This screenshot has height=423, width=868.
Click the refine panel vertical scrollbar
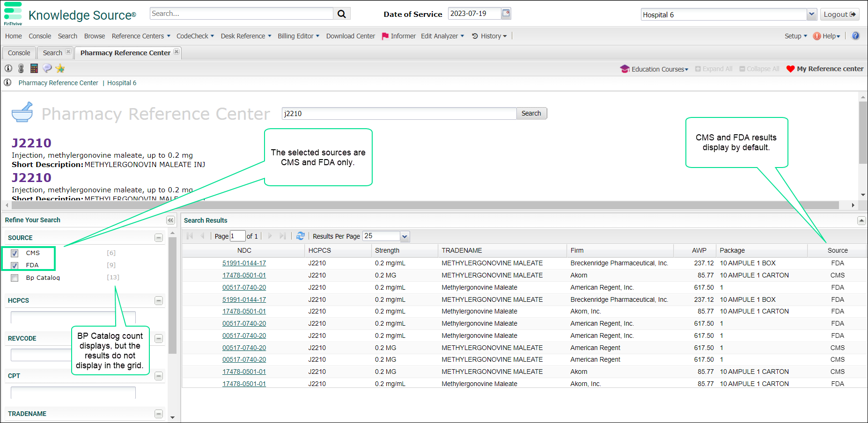pyautogui.click(x=172, y=304)
